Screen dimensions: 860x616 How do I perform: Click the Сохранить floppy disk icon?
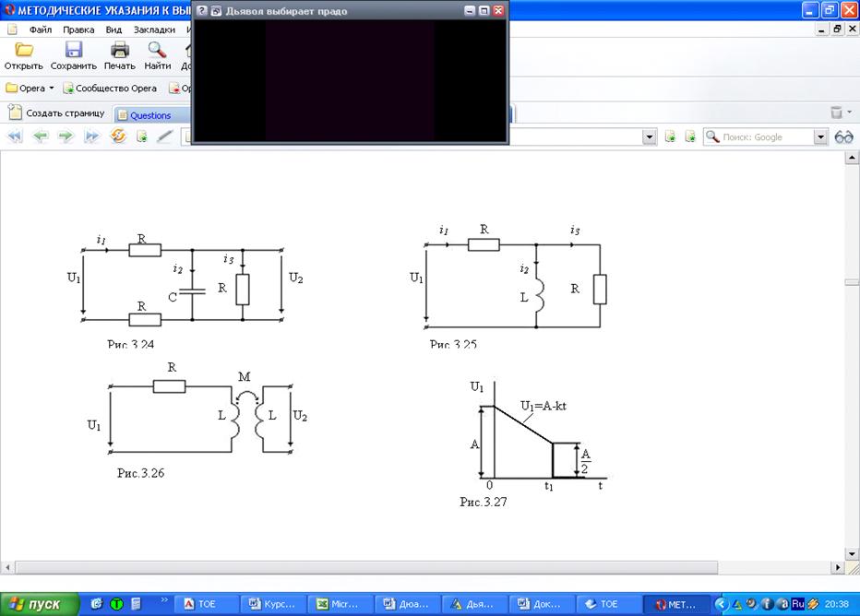(x=73, y=51)
